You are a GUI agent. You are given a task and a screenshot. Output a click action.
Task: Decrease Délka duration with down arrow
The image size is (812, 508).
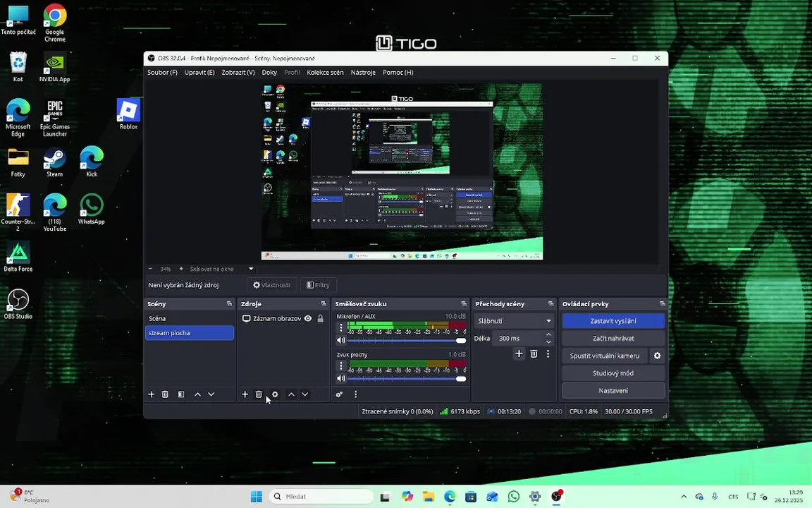(x=548, y=342)
